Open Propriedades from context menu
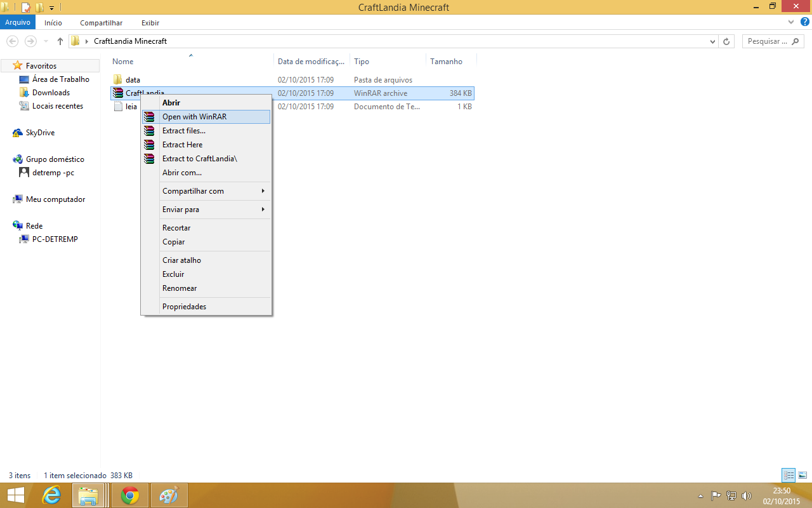The image size is (812, 508). [x=206, y=307]
